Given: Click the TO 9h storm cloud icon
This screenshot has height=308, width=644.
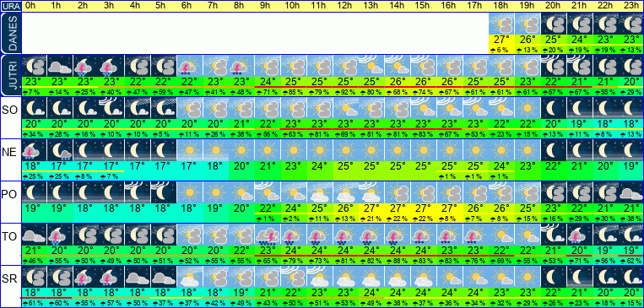Looking at the screenshot, I should pyautogui.click(x=268, y=234).
